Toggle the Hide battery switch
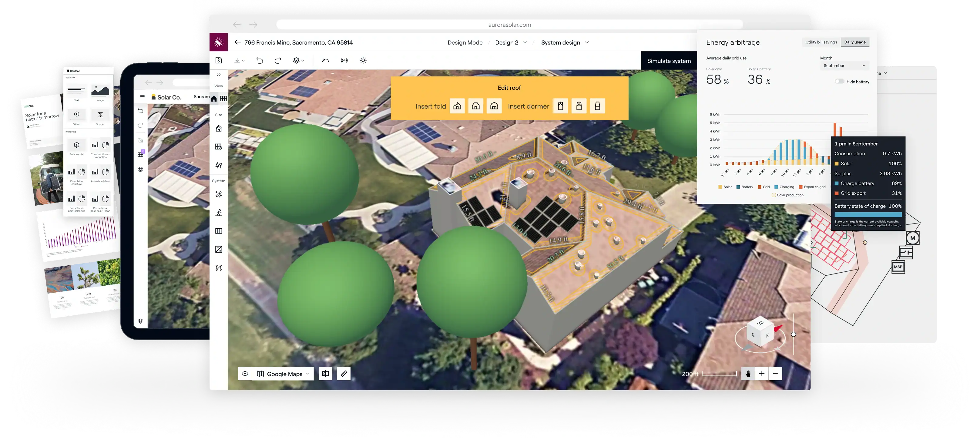Image resolution: width=980 pixels, height=440 pixels. (839, 82)
